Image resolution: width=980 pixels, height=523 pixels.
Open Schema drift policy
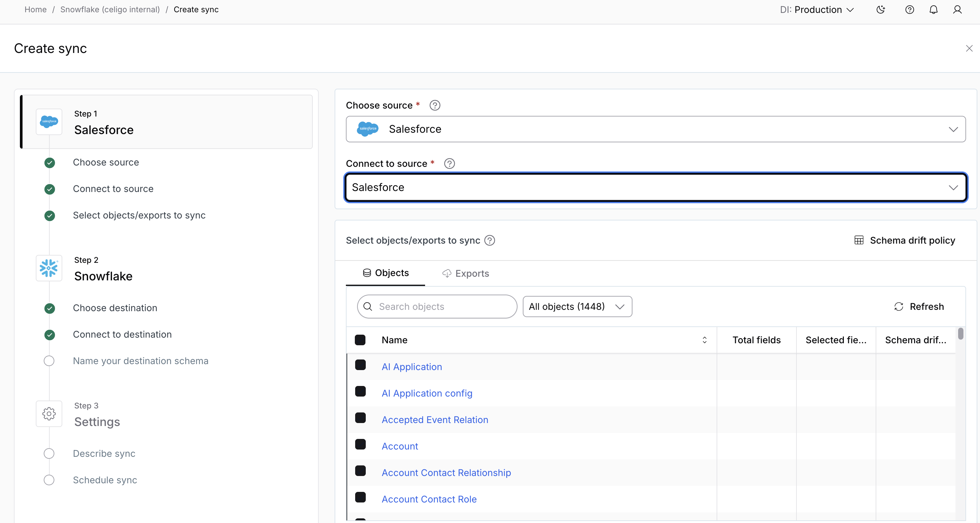pyautogui.click(x=905, y=241)
